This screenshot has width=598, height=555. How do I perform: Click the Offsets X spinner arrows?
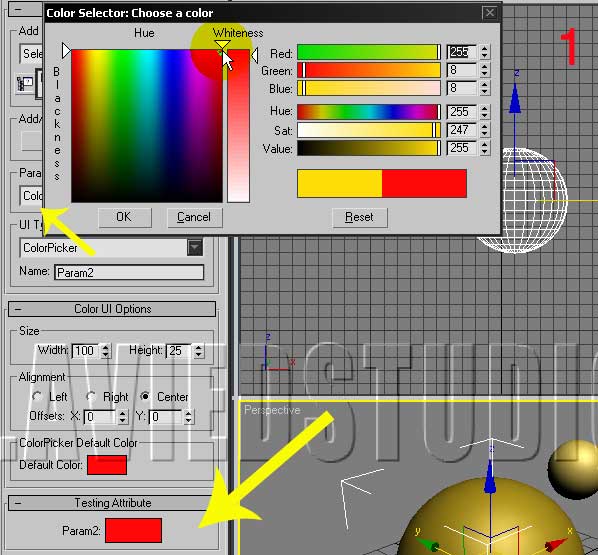point(122,417)
